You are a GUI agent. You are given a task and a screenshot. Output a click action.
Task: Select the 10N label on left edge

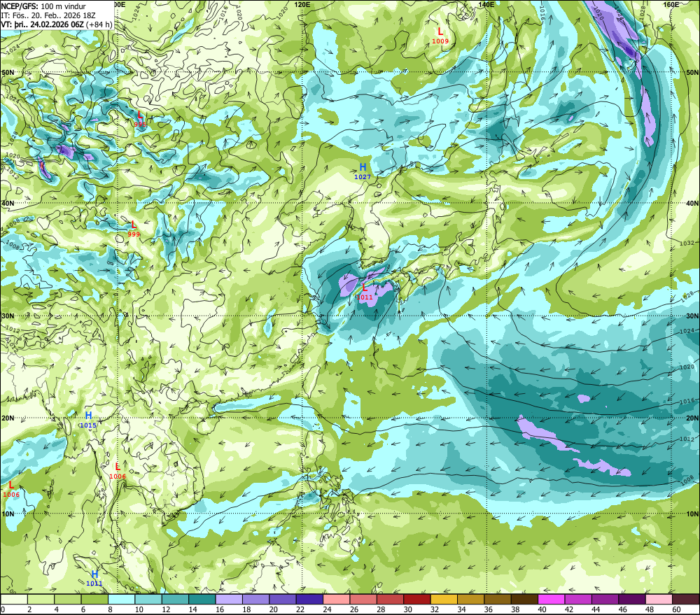[8, 514]
